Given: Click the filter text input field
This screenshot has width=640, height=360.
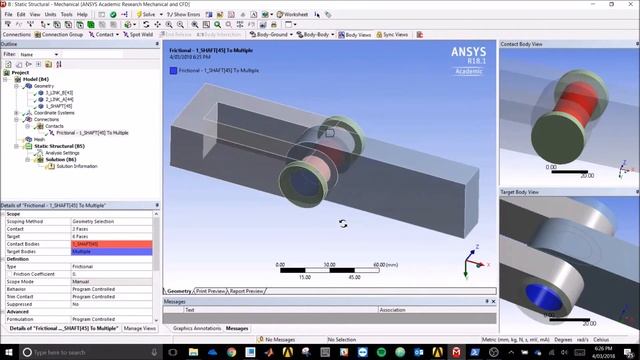Looking at the screenshot, I should pyautogui.click(x=92, y=54).
